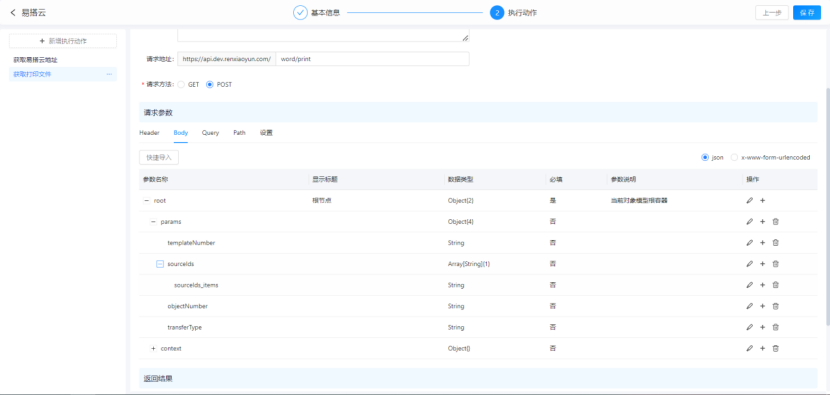Click the textarea above the request address

click(323, 35)
